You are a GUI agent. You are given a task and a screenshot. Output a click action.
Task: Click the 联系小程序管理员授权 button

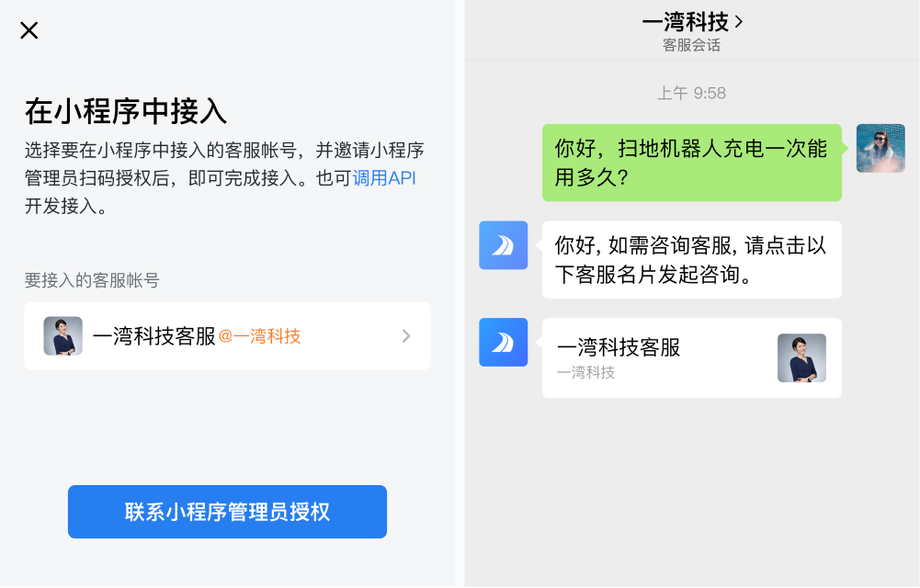227,512
